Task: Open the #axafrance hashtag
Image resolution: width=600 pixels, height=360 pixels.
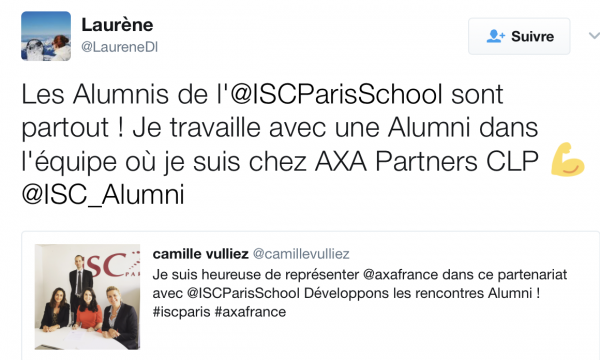Action: point(250,312)
